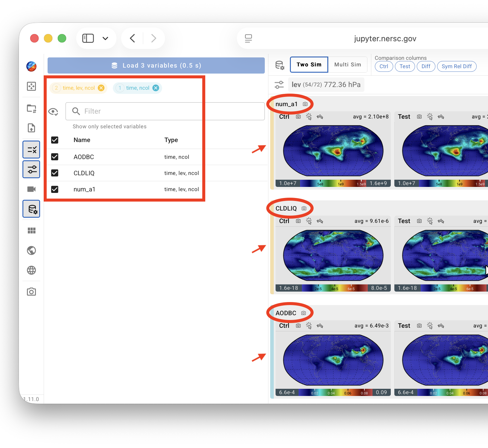Click the camera icon next to CLDLIQ title
Screen dimensions: 488x448
304,208
